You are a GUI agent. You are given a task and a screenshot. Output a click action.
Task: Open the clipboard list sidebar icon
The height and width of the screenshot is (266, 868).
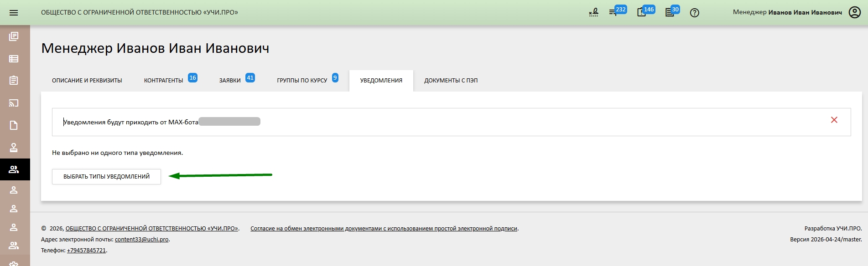click(14, 81)
